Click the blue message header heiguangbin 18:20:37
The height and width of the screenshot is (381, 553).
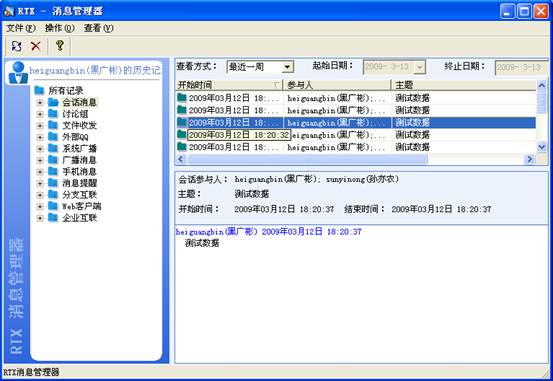(268, 231)
